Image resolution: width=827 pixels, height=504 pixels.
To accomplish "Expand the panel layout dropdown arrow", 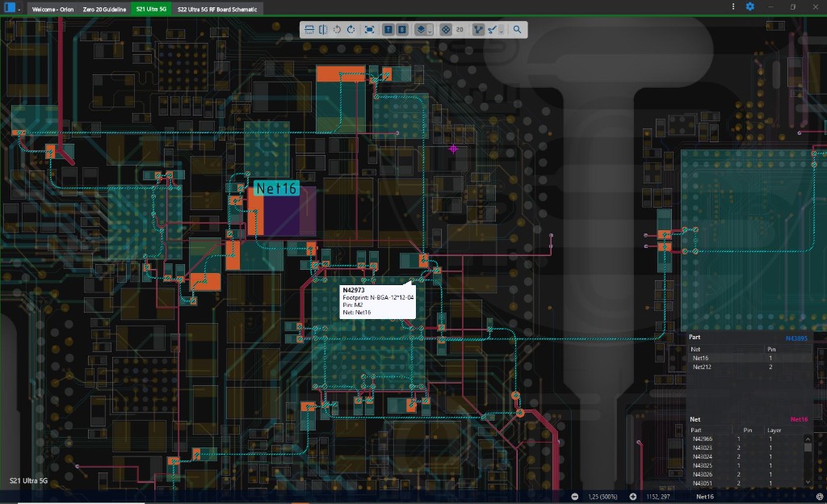I will [19, 9].
